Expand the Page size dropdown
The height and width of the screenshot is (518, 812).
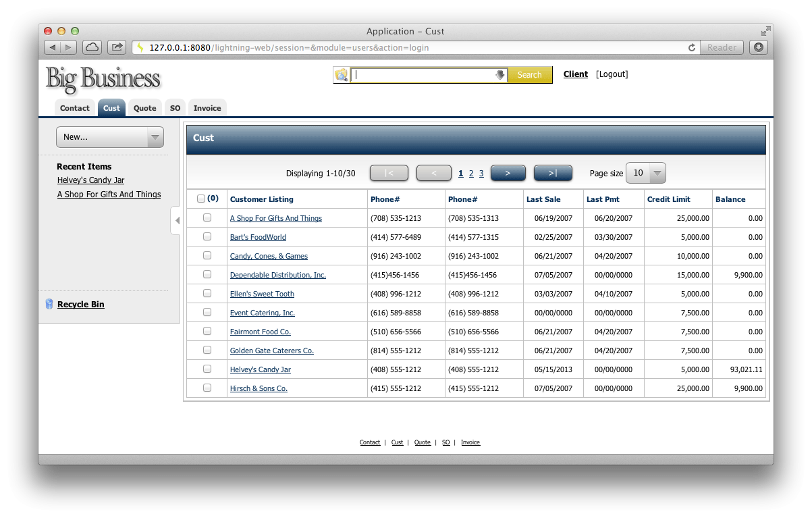point(646,173)
